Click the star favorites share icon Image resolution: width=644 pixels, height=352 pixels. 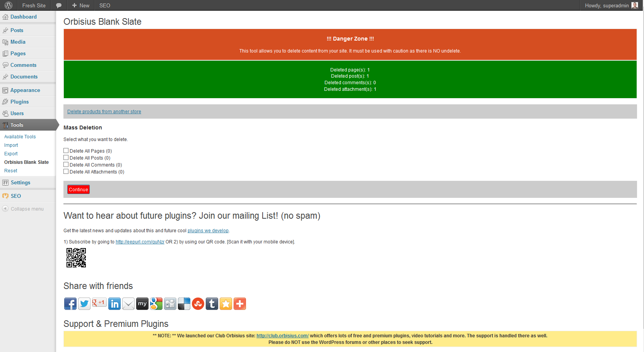(226, 304)
